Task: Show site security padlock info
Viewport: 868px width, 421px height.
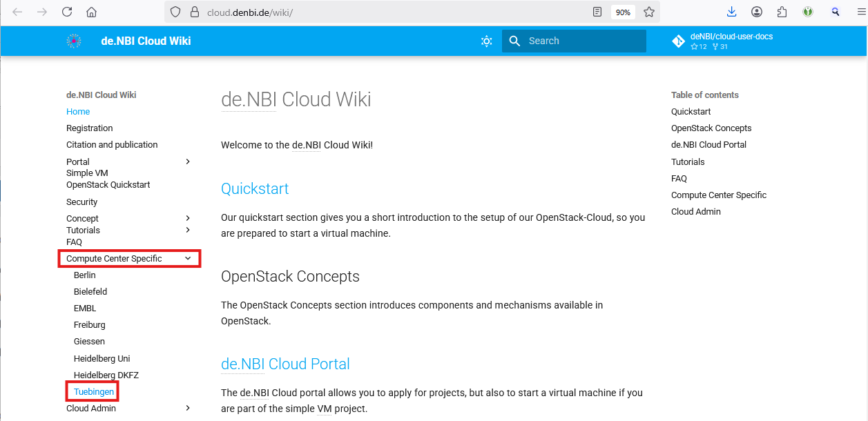Action: point(194,12)
